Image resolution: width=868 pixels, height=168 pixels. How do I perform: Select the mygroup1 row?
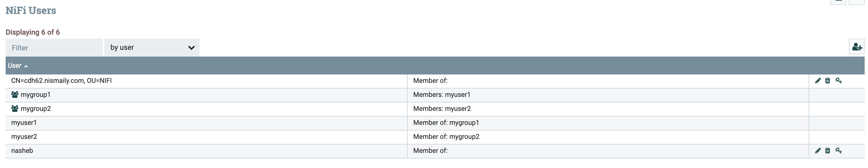(x=202, y=95)
